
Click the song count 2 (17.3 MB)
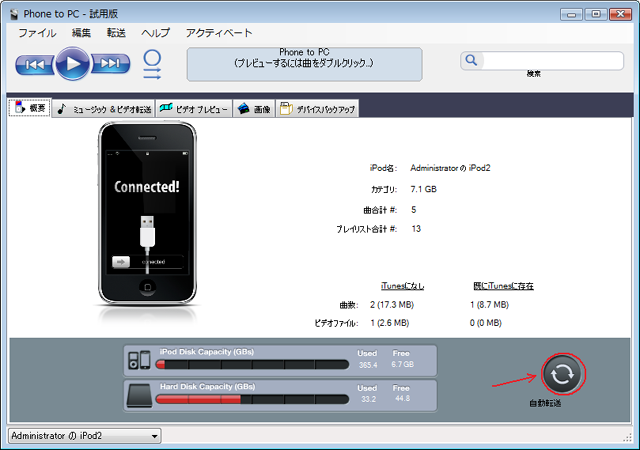(392, 305)
